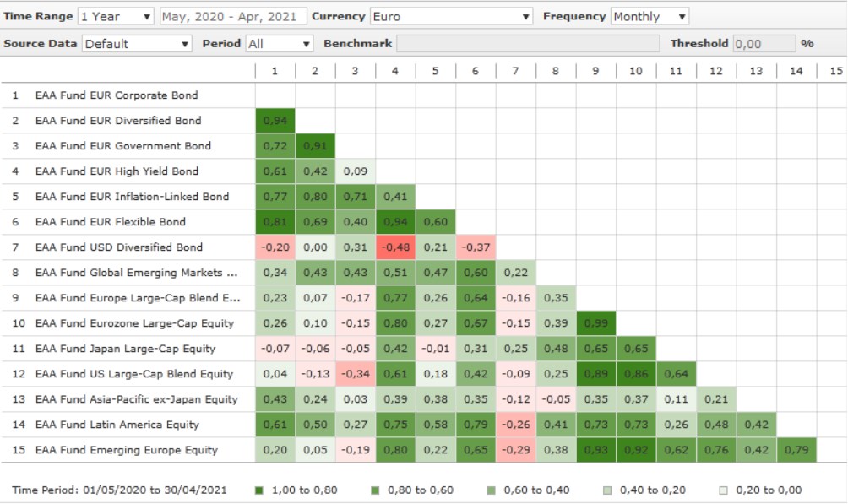The height and width of the screenshot is (504, 848).
Task: Select EAA Fund Latin America Equity row
Action: 117,425
